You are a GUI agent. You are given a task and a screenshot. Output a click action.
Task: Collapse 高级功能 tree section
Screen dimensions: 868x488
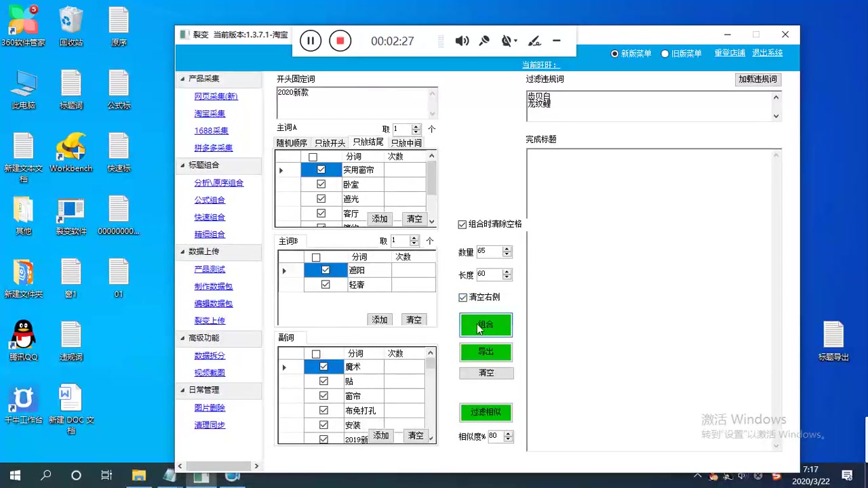point(182,338)
